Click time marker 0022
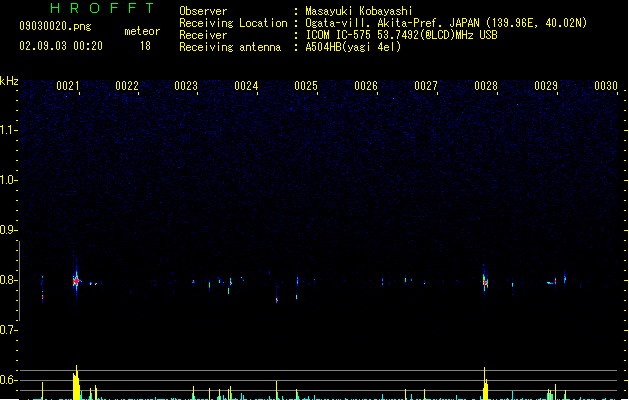629x400 pixels. [127, 86]
